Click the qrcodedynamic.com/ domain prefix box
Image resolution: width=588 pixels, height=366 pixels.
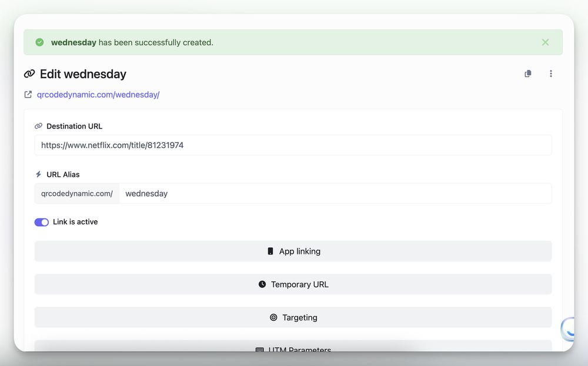(77, 194)
